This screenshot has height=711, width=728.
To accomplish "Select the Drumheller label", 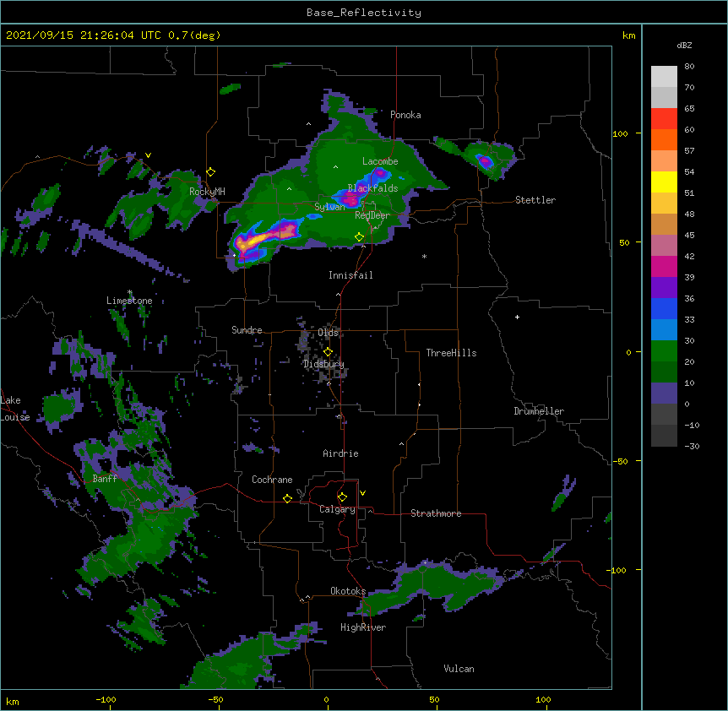I will pyautogui.click(x=539, y=411).
